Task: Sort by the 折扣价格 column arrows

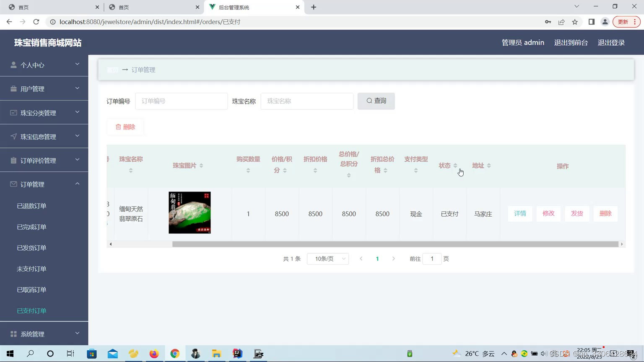Action: click(x=315, y=170)
